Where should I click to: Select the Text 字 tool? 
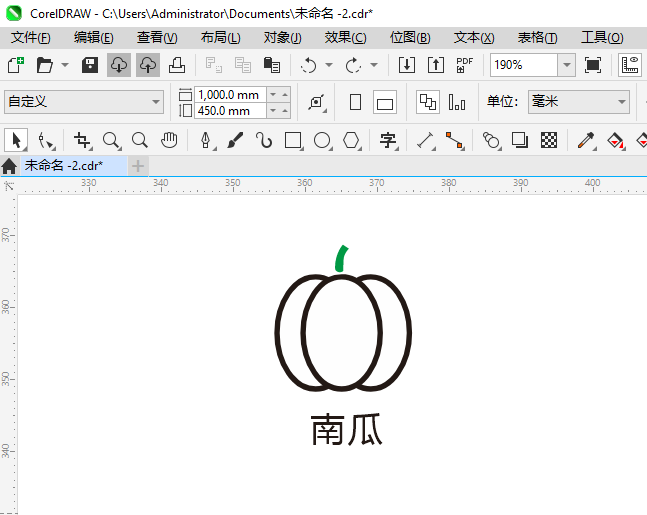pos(388,140)
